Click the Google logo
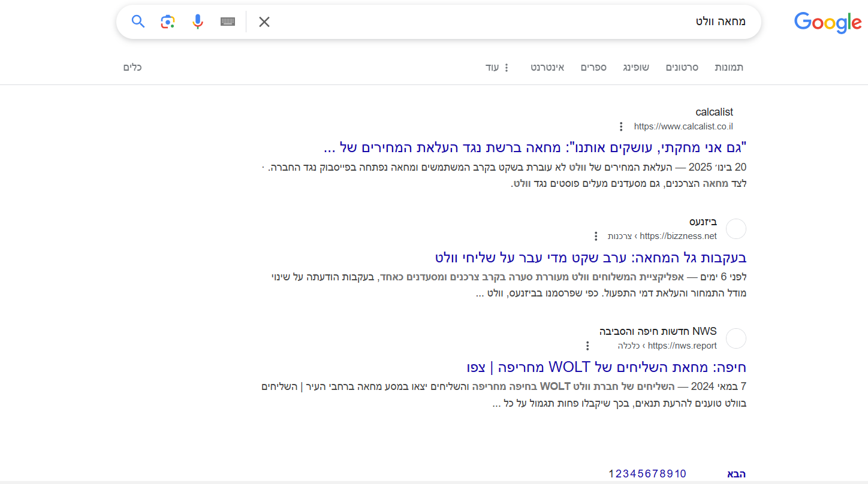 [x=828, y=23]
